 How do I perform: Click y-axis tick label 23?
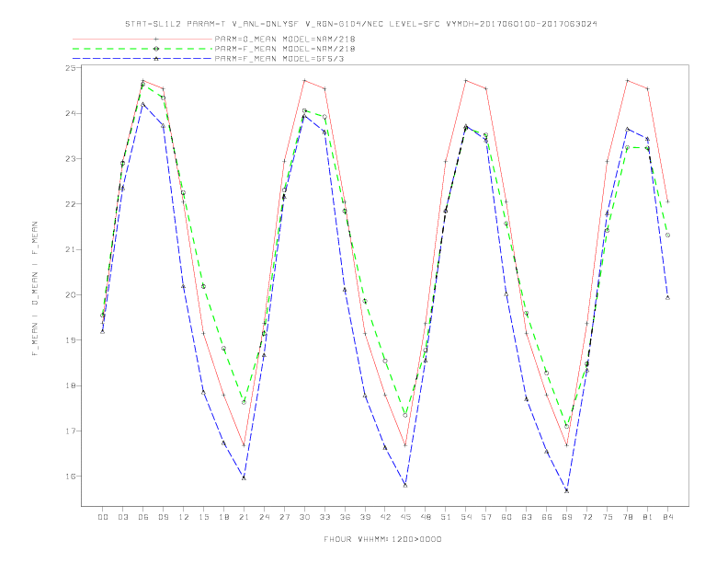[70, 159]
